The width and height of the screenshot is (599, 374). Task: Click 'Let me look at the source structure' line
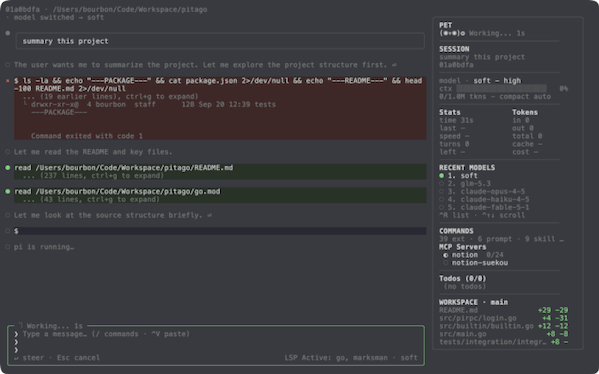pyautogui.click(x=108, y=215)
